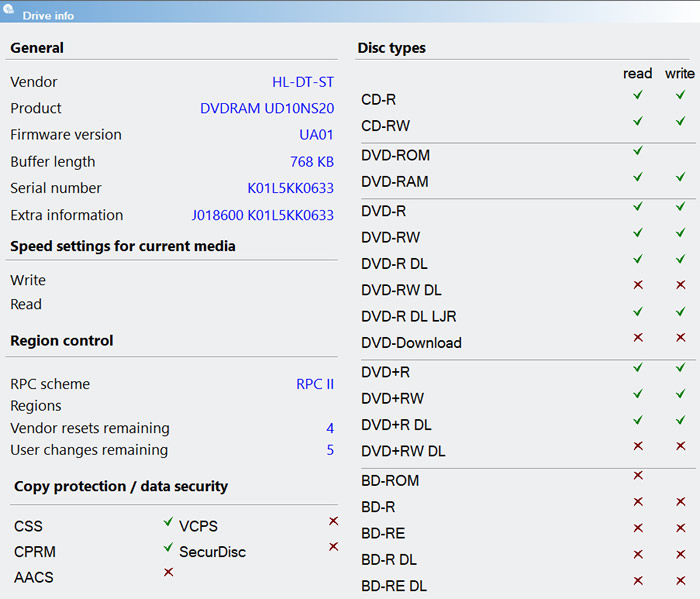Click the DVD+RW DL write cross
The height and width of the screenshot is (599, 700).
681,446
